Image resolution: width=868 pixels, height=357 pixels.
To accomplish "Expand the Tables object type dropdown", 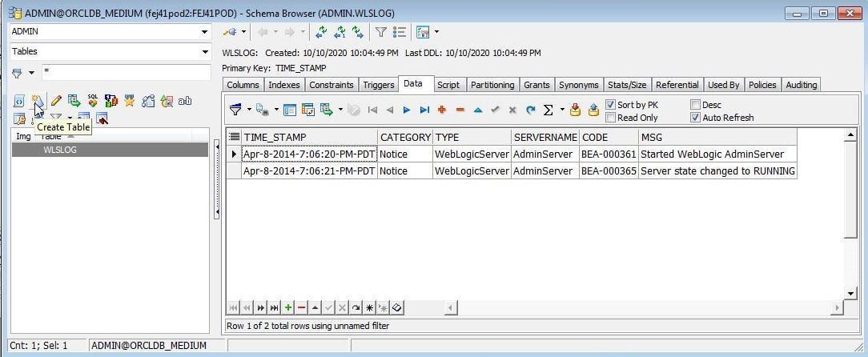I will click(x=205, y=52).
